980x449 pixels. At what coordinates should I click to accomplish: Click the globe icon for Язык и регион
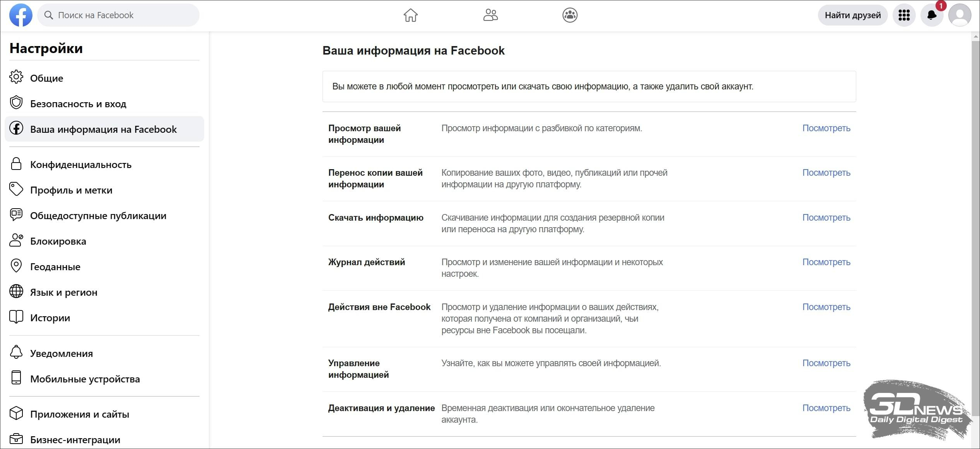click(16, 291)
